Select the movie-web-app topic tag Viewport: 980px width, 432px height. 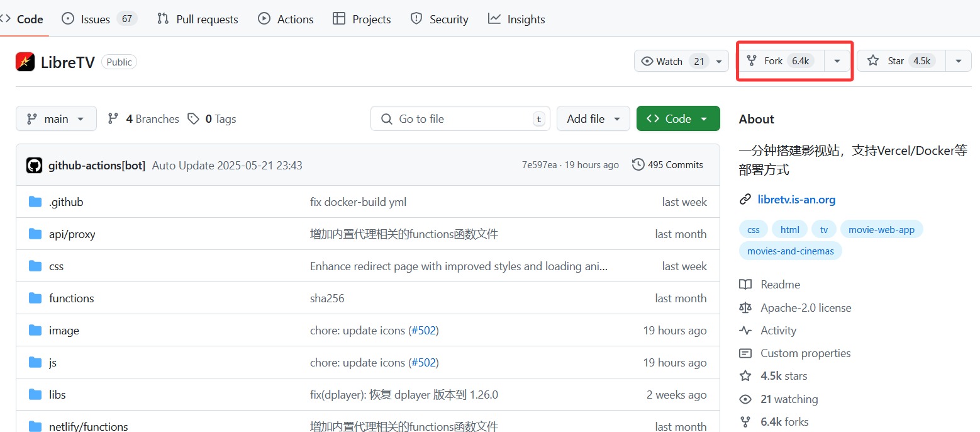881,230
